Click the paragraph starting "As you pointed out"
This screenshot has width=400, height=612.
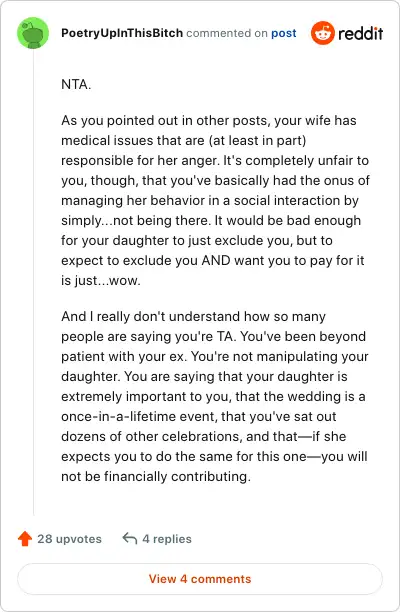pyautogui.click(x=215, y=200)
